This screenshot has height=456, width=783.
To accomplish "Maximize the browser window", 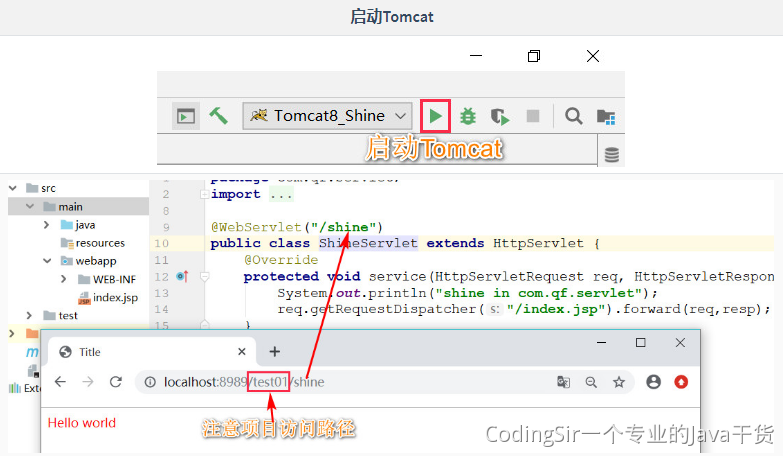I will (641, 343).
